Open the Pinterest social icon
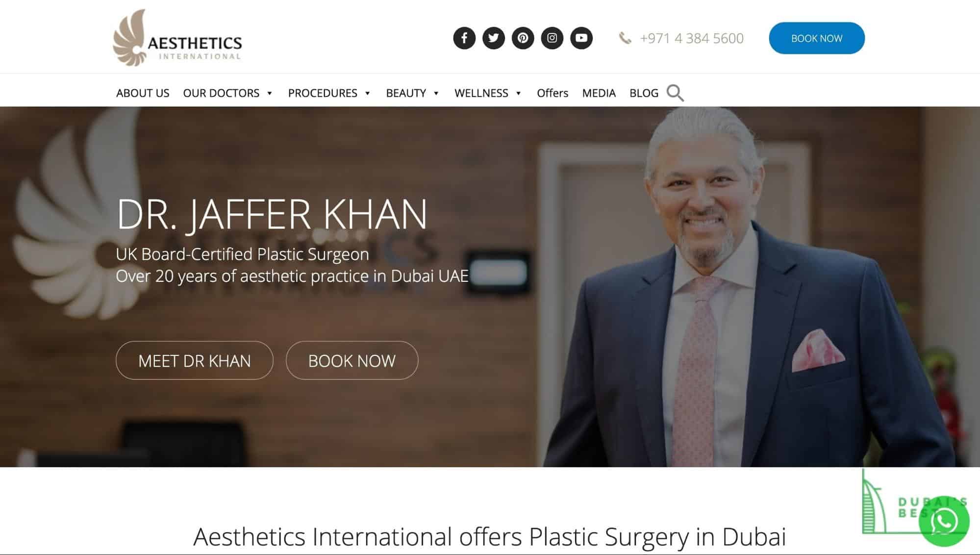Screen dimensions: 980x555 click(x=523, y=38)
